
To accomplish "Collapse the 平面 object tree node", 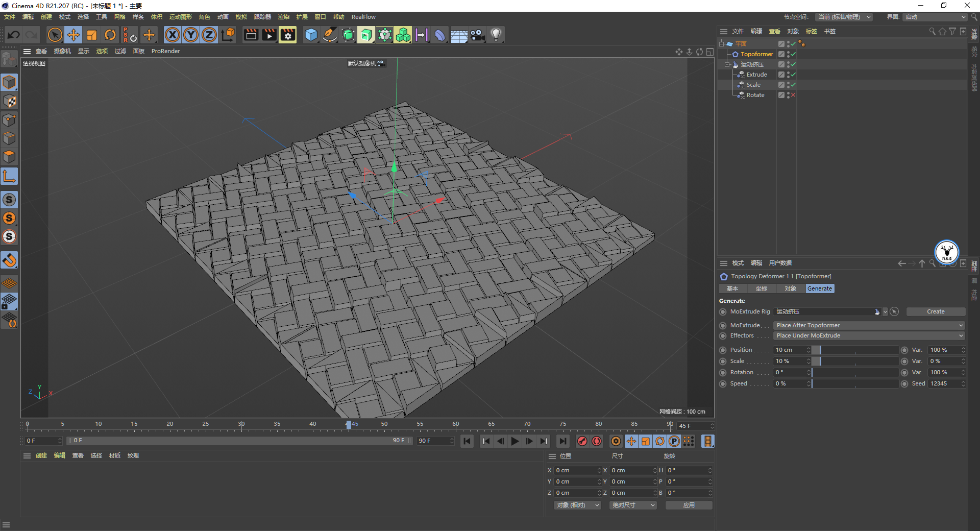I will point(722,44).
